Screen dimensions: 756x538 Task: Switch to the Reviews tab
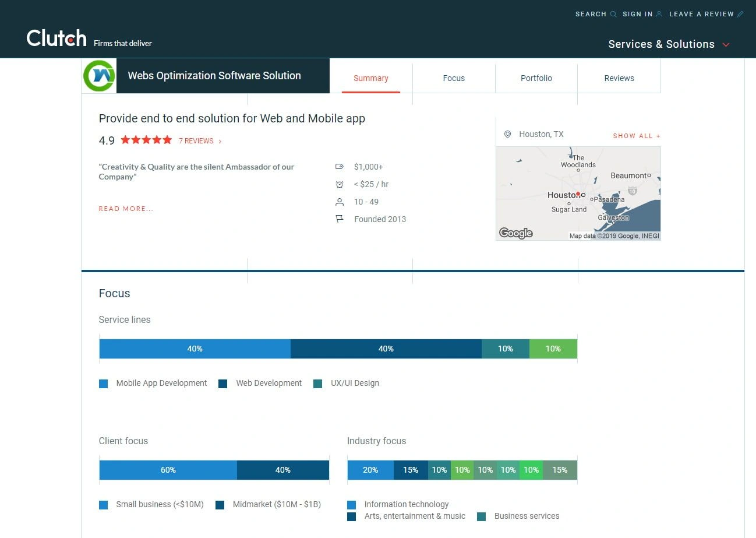pyautogui.click(x=619, y=78)
